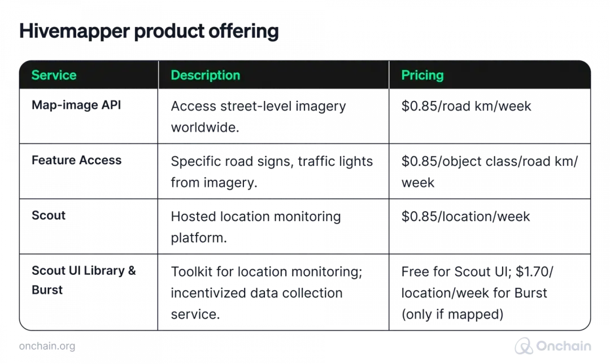Click the (only if mapped) pricing note

[x=452, y=314]
